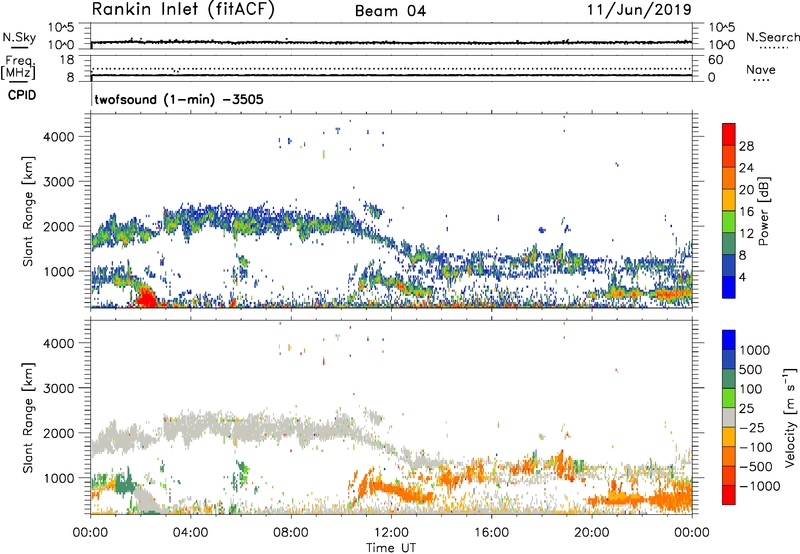The width and height of the screenshot is (800, 554).
Task: Click the '60' tick right of frequency panel
Action: [715, 60]
